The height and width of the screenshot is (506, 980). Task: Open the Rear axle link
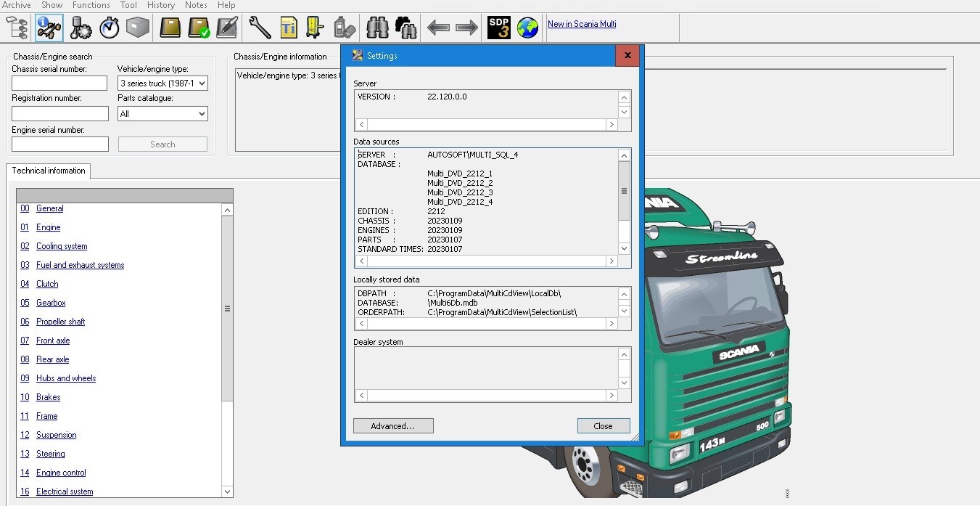[52, 359]
